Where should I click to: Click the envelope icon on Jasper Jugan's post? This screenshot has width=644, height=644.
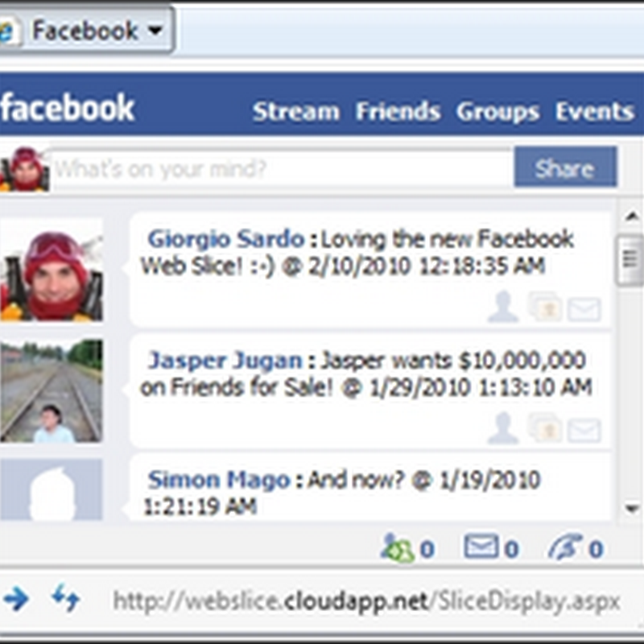pos(584,431)
